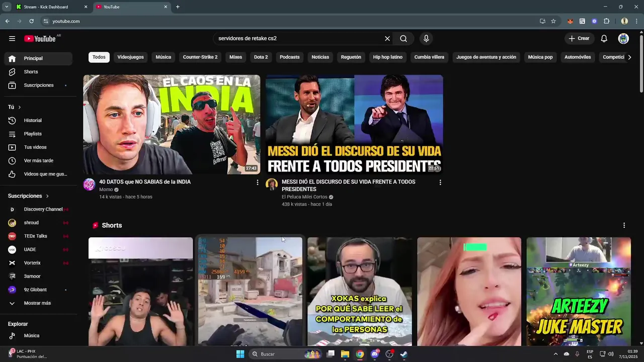Expand the Tú section chevron
Screen dimensions: 644x362
pyautogui.click(x=20, y=107)
